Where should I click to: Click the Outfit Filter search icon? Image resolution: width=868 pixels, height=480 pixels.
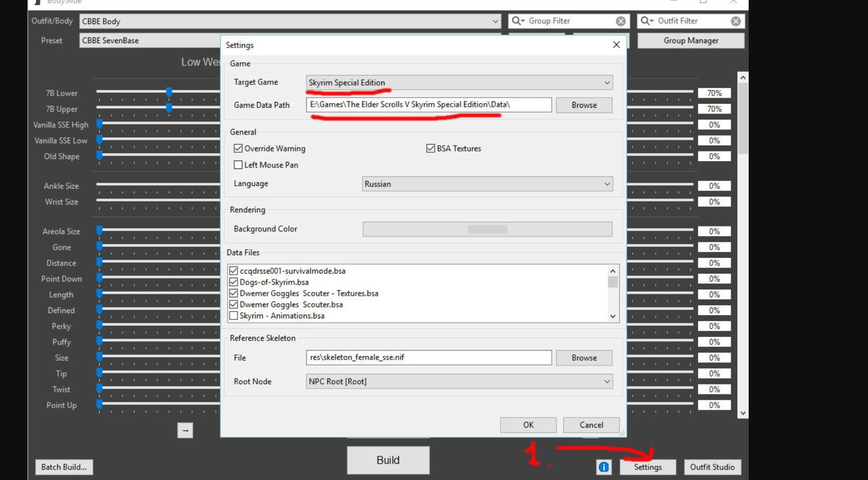[x=646, y=21]
